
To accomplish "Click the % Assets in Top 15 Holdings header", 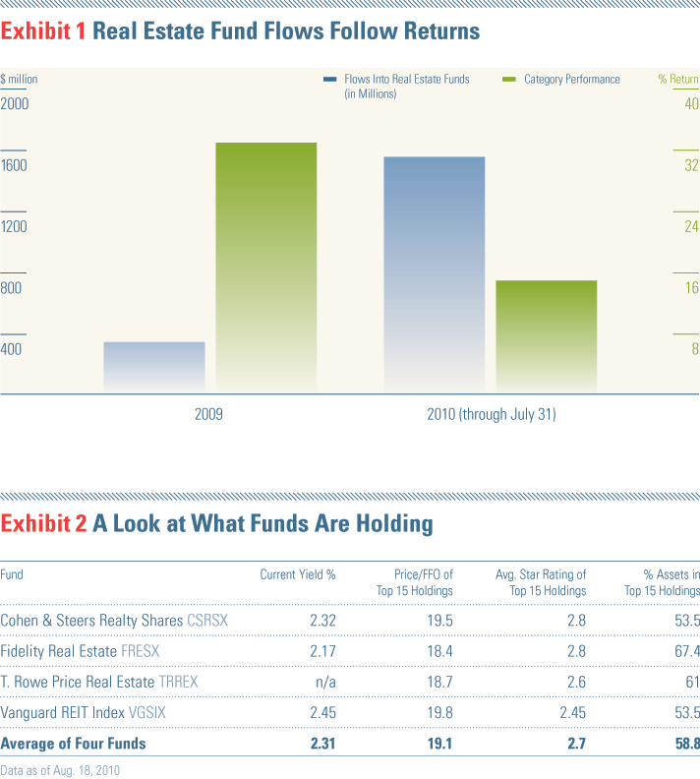I will 662,582.
